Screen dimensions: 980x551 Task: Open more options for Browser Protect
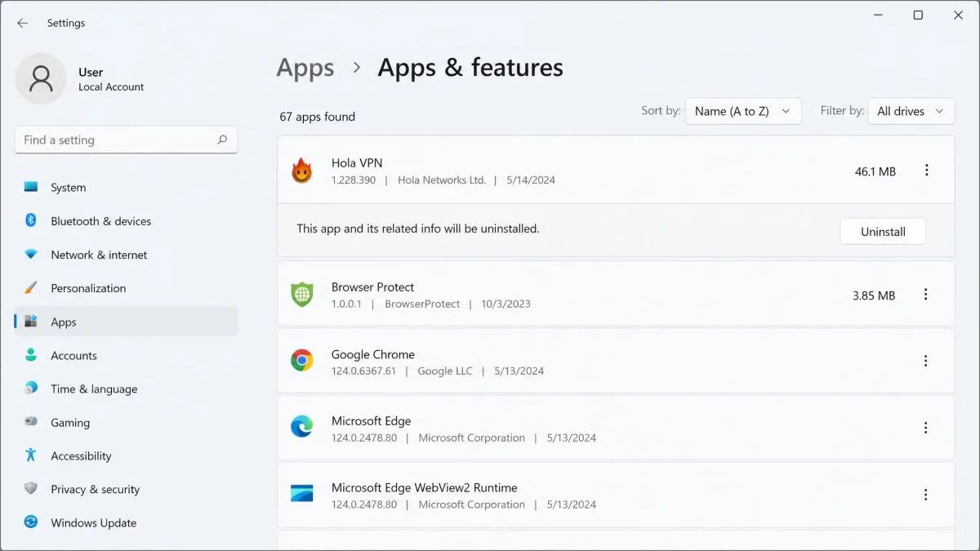pyautogui.click(x=926, y=294)
